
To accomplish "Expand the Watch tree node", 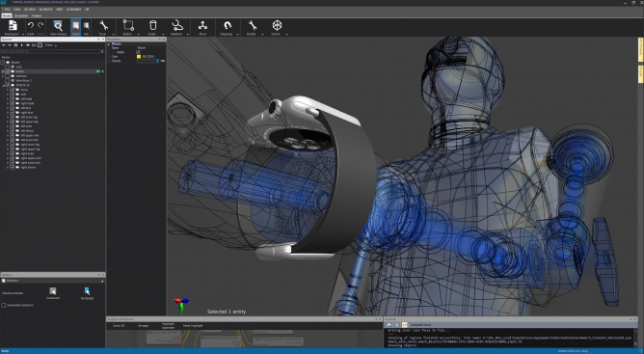I will pyautogui.click(x=3, y=71).
